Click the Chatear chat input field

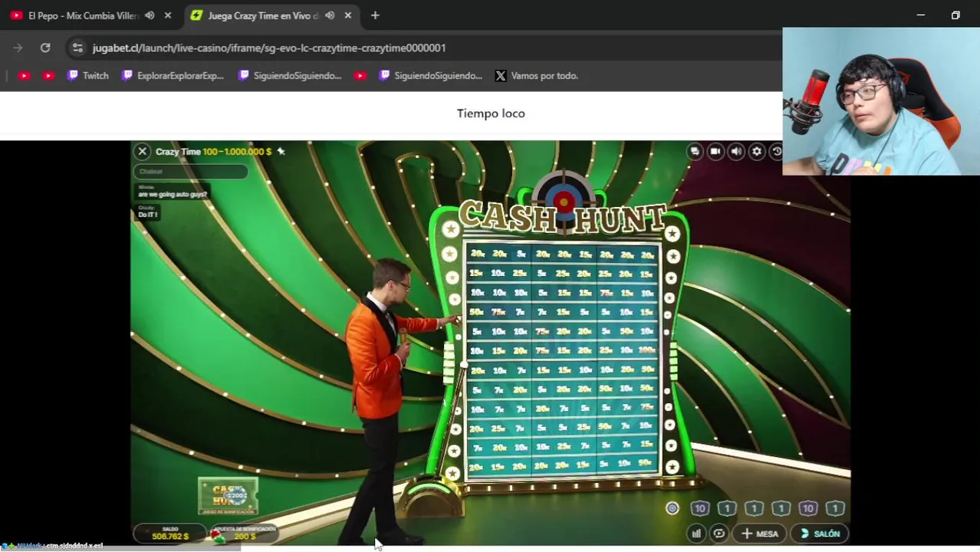(190, 172)
